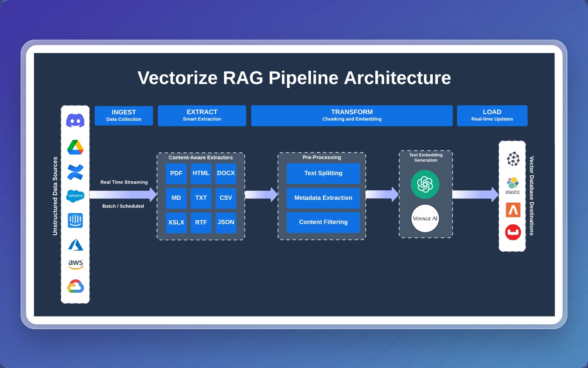Select the TXT extractor tile
The image size is (588, 368).
pos(201,198)
